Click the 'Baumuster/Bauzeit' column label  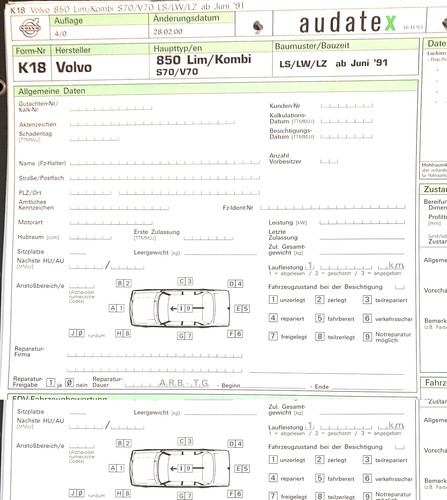click(x=312, y=46)
